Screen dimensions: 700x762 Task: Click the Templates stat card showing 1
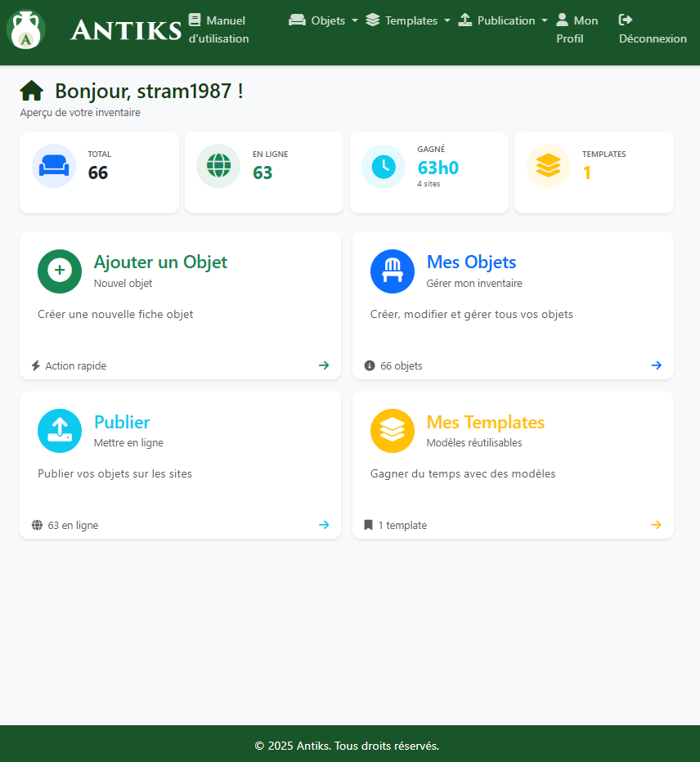pos(594,173)
